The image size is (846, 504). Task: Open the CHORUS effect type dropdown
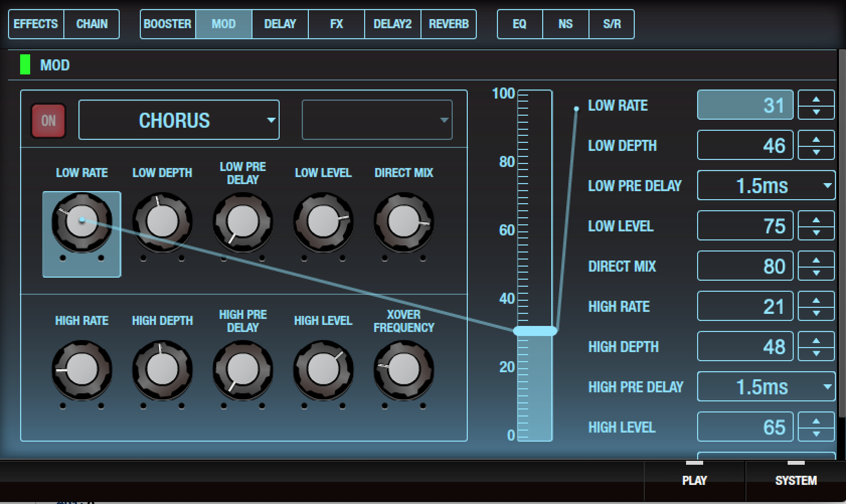click(179, 120)
